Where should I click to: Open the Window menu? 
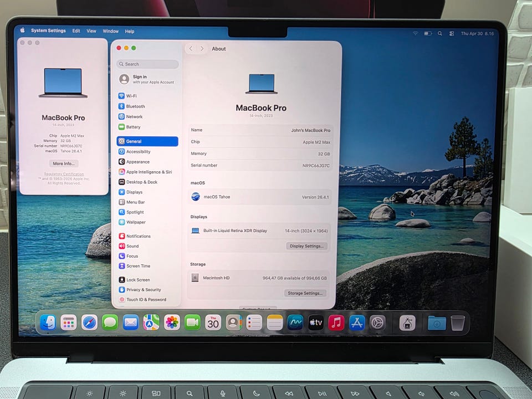[x=111, y=31]
